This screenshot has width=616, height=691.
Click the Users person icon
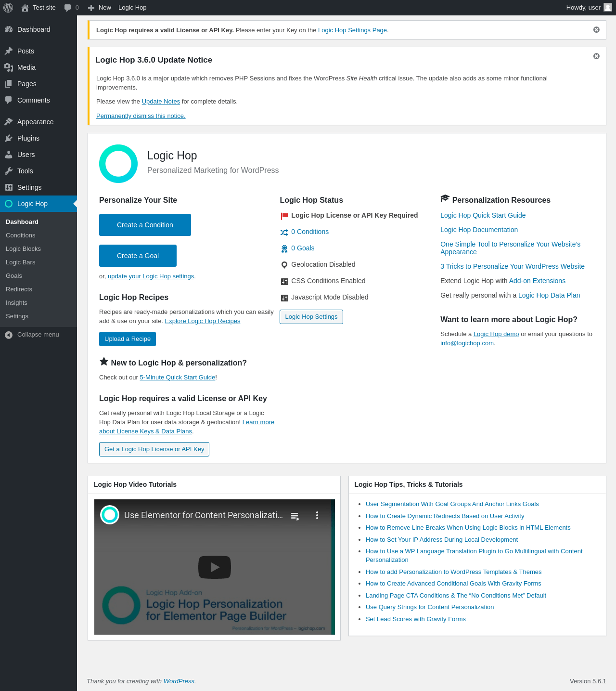click(9, 155)
